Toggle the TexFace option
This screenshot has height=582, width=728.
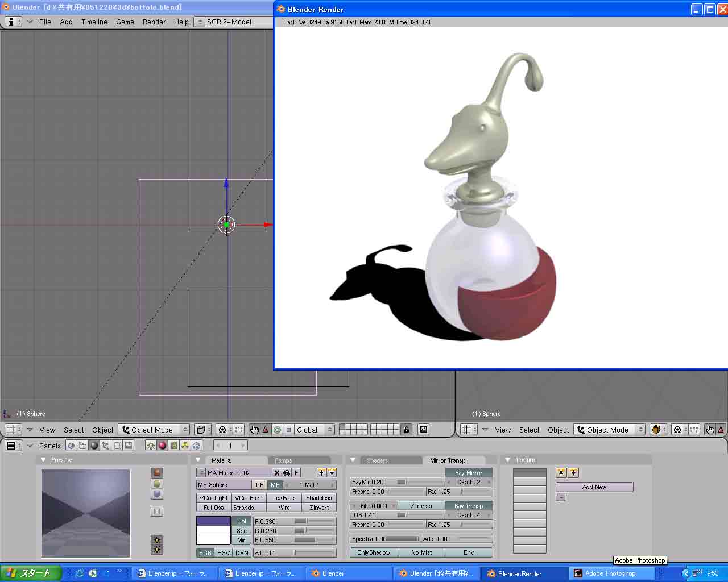point(284,498)
